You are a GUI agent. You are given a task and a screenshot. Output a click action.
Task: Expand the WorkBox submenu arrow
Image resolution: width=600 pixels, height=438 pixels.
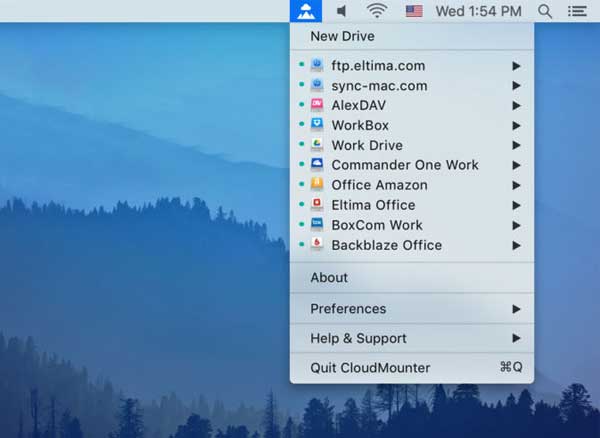click(x=517, y=125)
